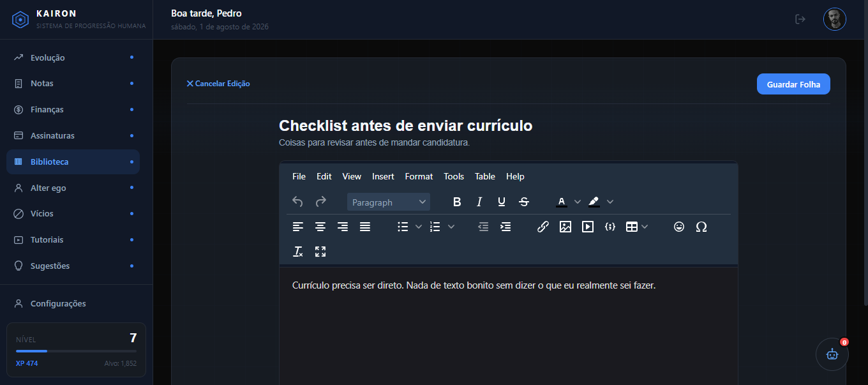The height and width of the screenshot is (385, 868).
Task: Open the emoji picker
Action: 679,227
